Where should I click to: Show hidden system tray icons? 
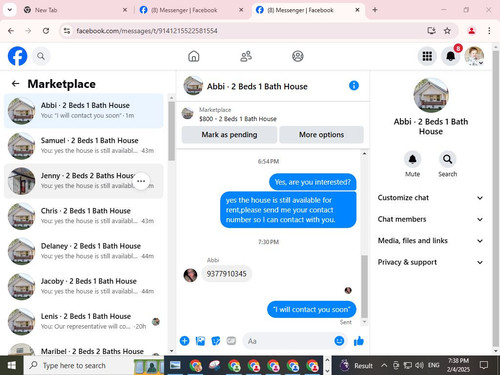coord(384,366)
